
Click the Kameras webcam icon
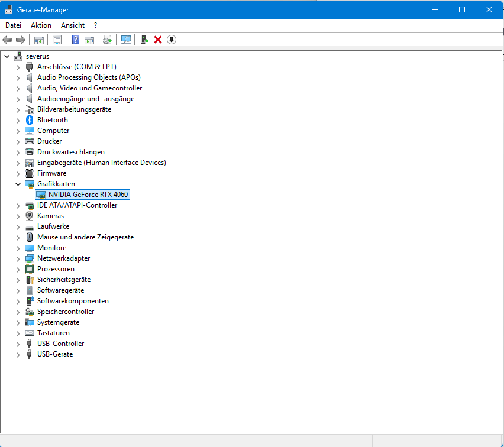[29, 216]
